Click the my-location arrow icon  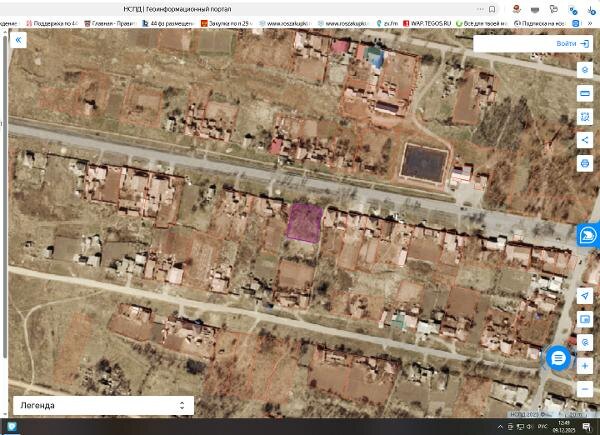click(x=585, y=296)
